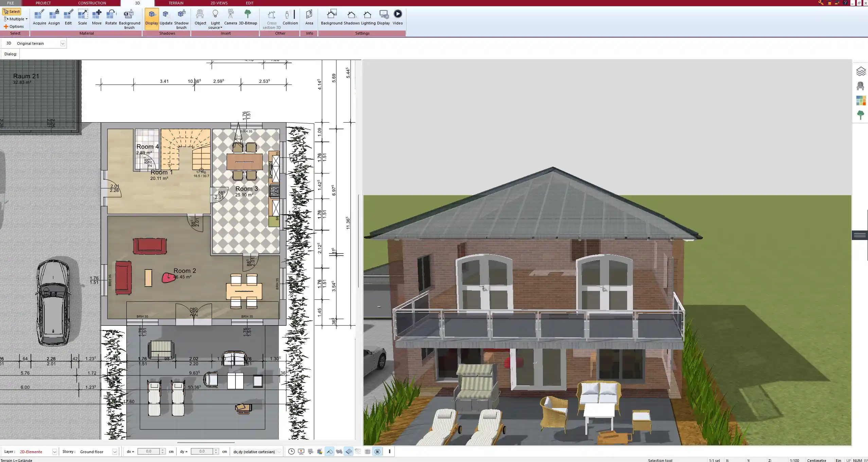868x462 pixels.
Task: Open the CONSTRUCTION ribbon tab
Action: [x=92, y=3]
